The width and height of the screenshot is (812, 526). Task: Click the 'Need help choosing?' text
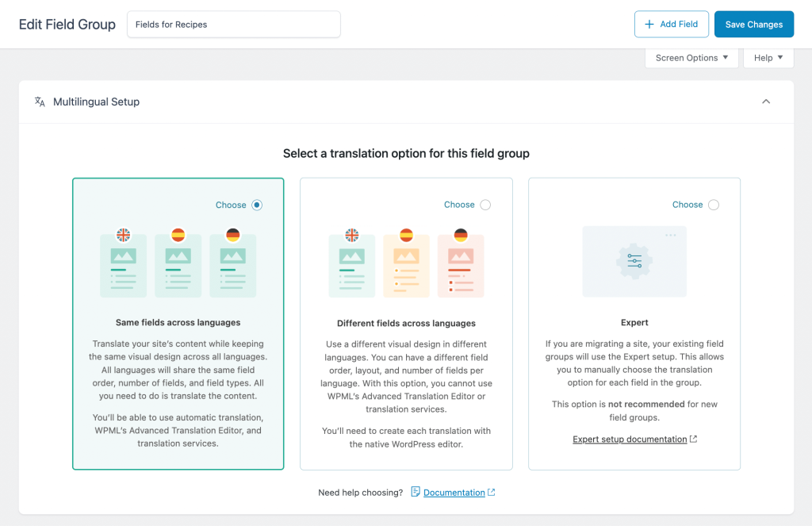click(x=361, y=493)
